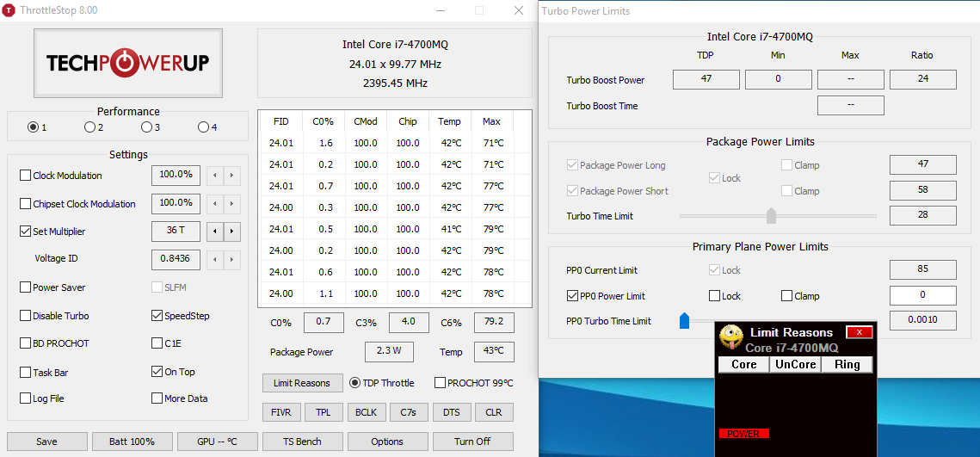The image size is (980, 457).
Task: Toggle the SpeedStep checkbox
Action: [157, 316]
